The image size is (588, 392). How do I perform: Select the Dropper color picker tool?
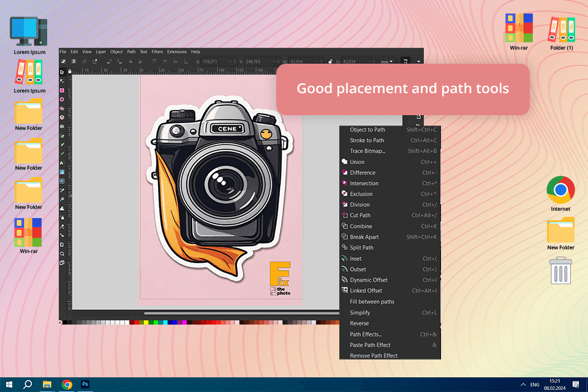point(62,190)
